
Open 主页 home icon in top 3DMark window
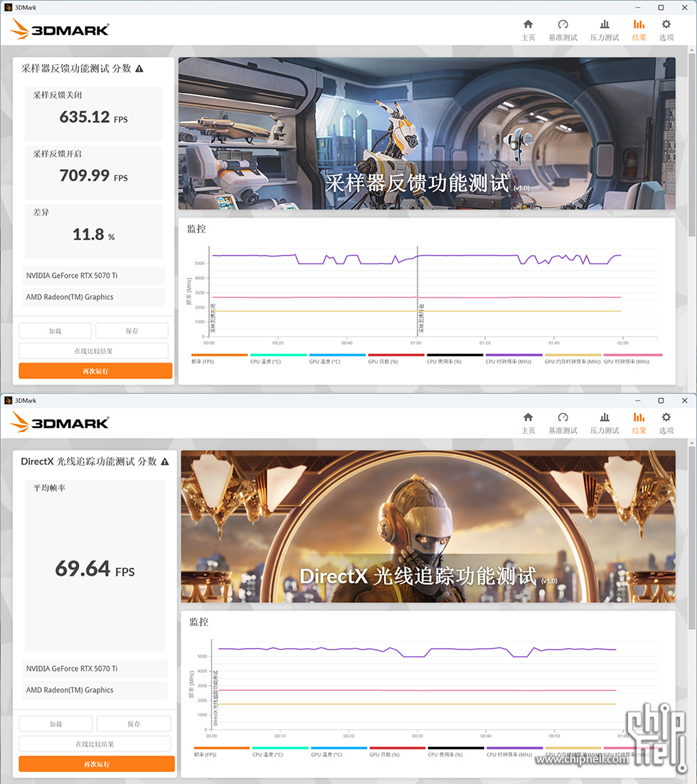click(528, 30)
